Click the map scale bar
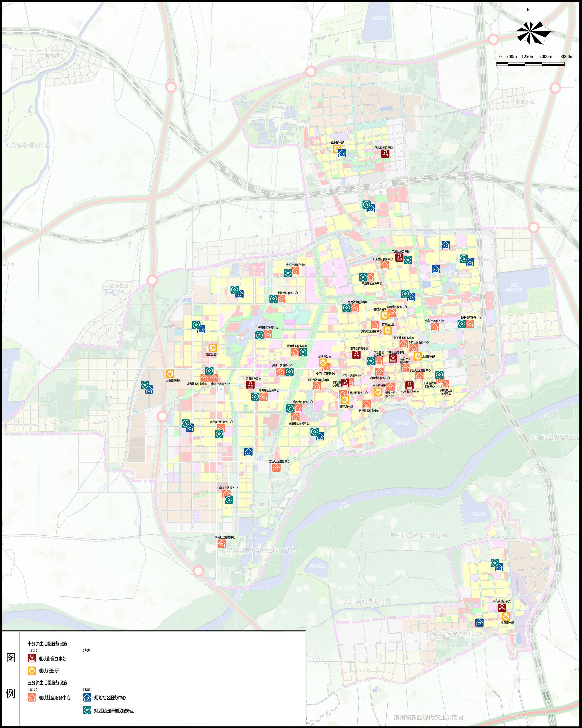 click(x=530, y=64)
